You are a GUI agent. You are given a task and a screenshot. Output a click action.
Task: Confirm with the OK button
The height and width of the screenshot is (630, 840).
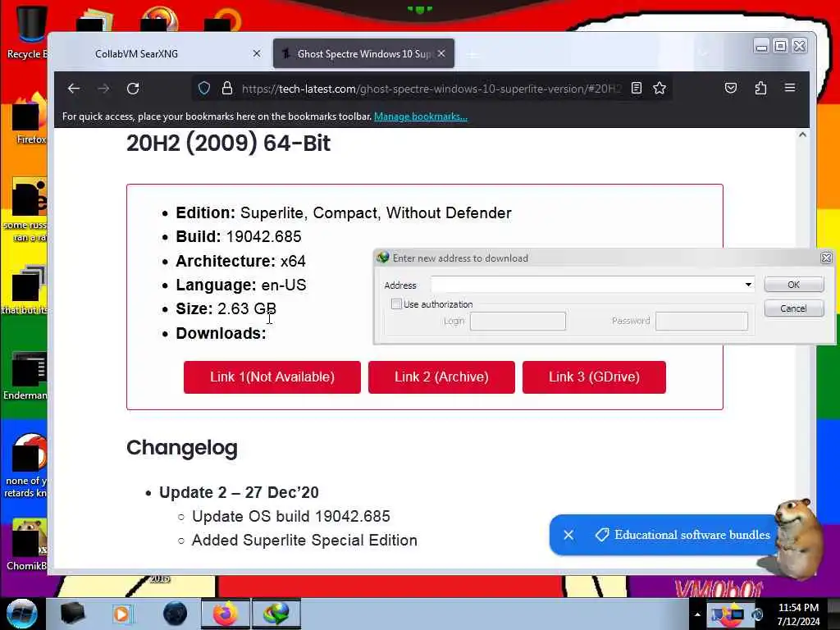pyautogui.click(x=794, y=285)
